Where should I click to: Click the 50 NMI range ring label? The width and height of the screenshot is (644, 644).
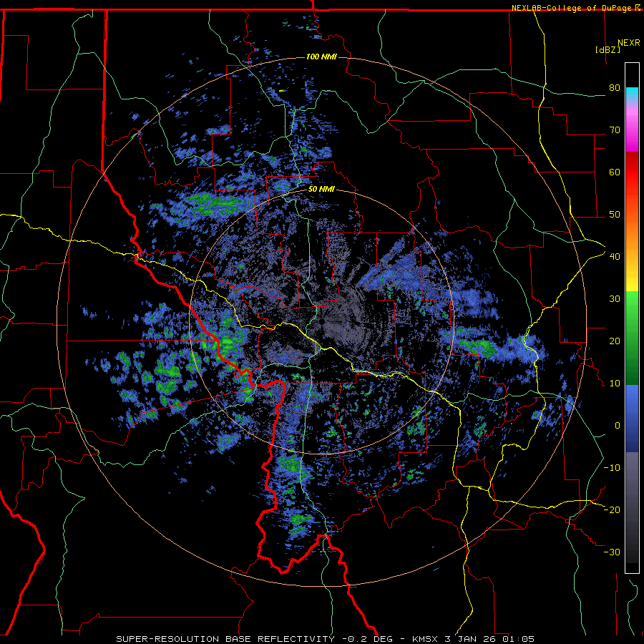(x=321, y=190)
